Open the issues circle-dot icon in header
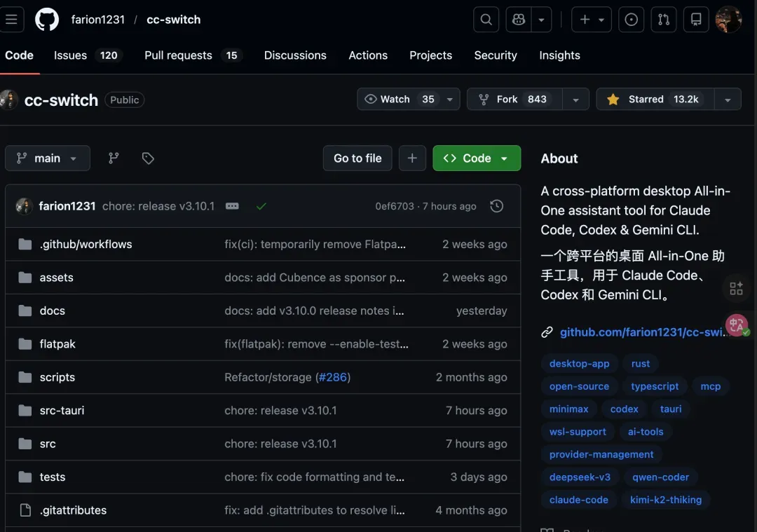 point(631,20)
